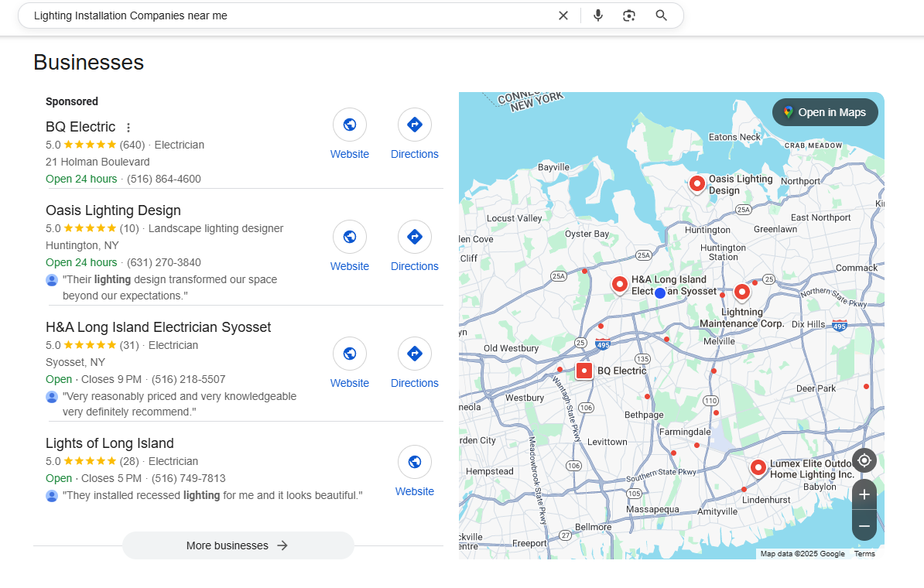Get directions to BQ Electric
924x588 pixels.
pyautogui.click(x=415, y=125)
